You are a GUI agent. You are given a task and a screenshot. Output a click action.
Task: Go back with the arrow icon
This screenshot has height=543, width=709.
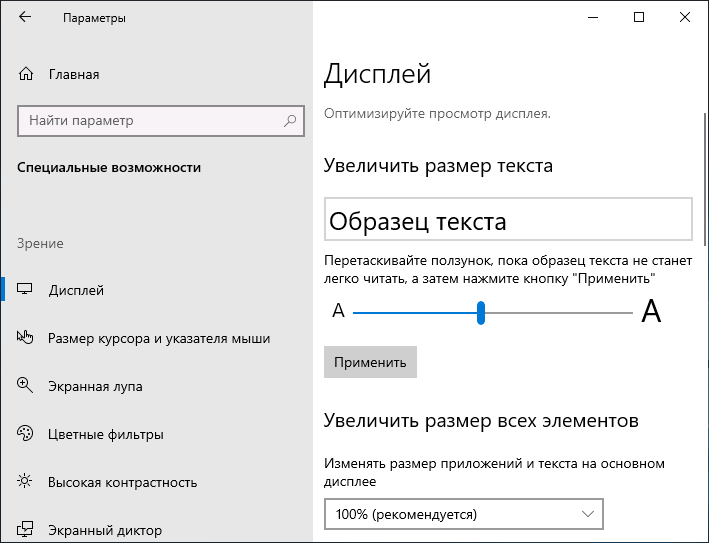click(x=25, y=17)
